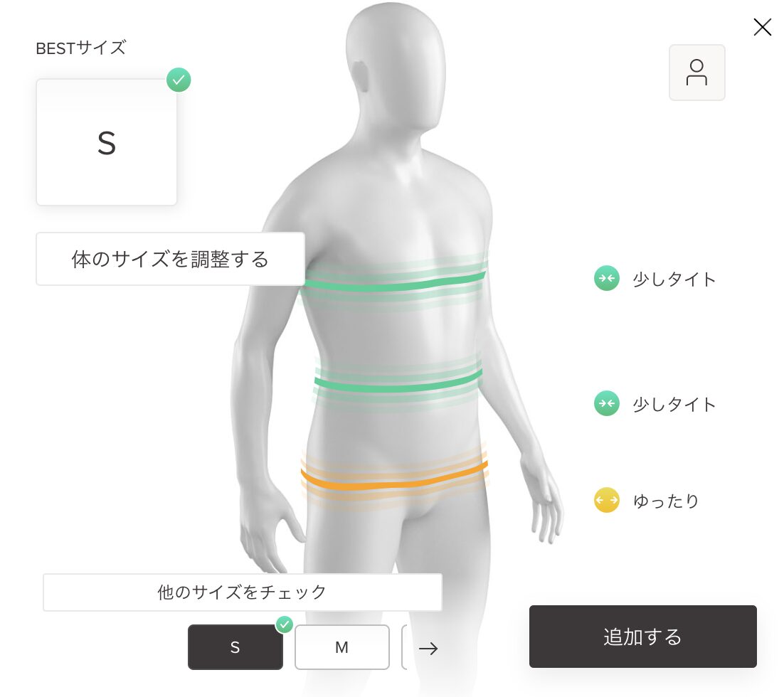Expand 他のサイズをチェック section
The image size is (784, 697).
[x=243, y=592]
